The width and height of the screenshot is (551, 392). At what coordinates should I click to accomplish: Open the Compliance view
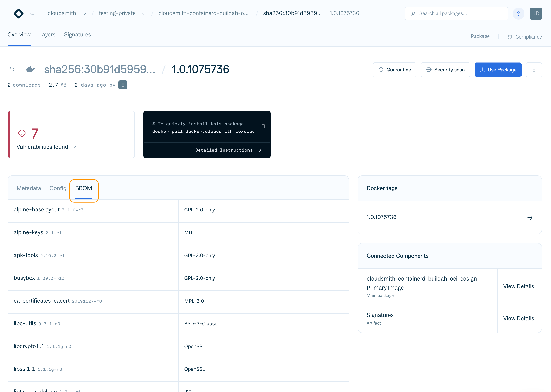[x=525, y=37]
